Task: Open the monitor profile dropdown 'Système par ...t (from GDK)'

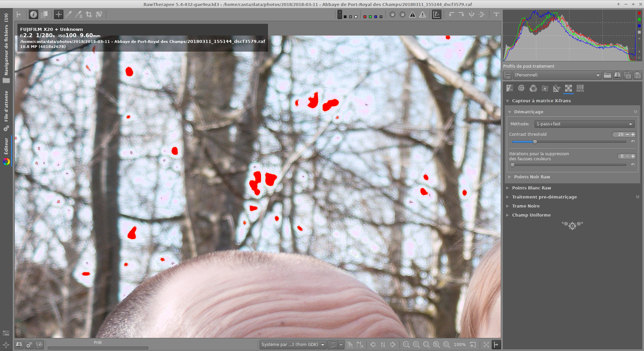Action: [292, 345]
